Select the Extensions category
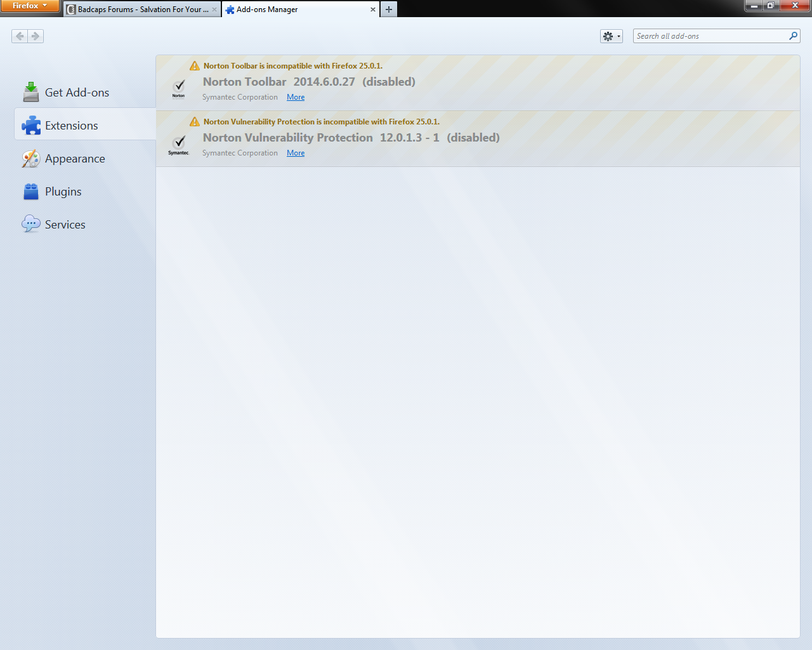This screenshot has height=650, width=812. coord(85,125)
